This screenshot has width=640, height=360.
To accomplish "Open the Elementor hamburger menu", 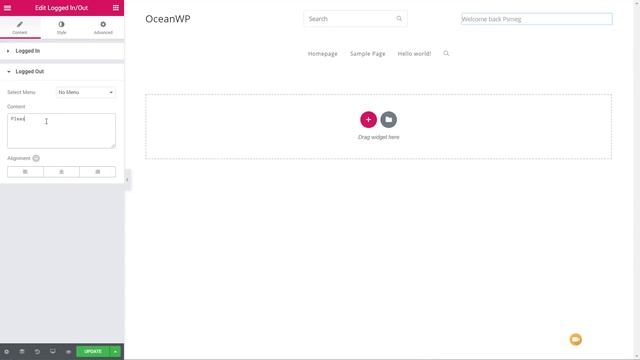I will click(x=7, y=8).
